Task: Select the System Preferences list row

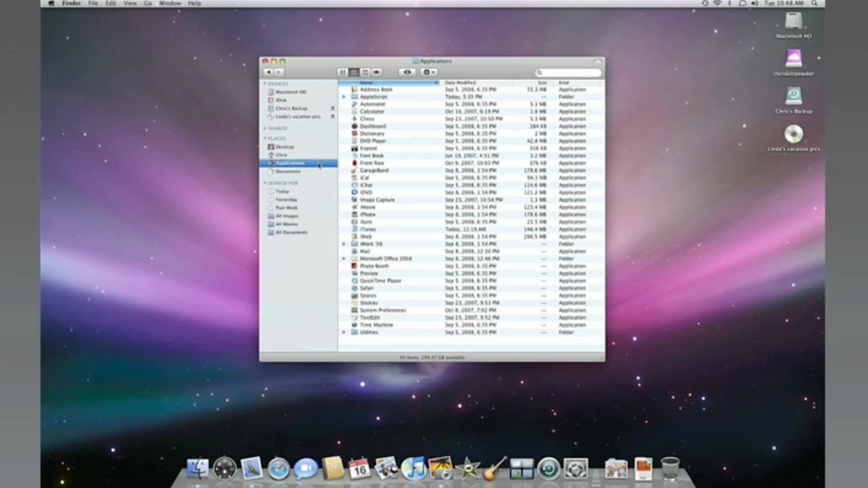Action: (x=471, y=310)
